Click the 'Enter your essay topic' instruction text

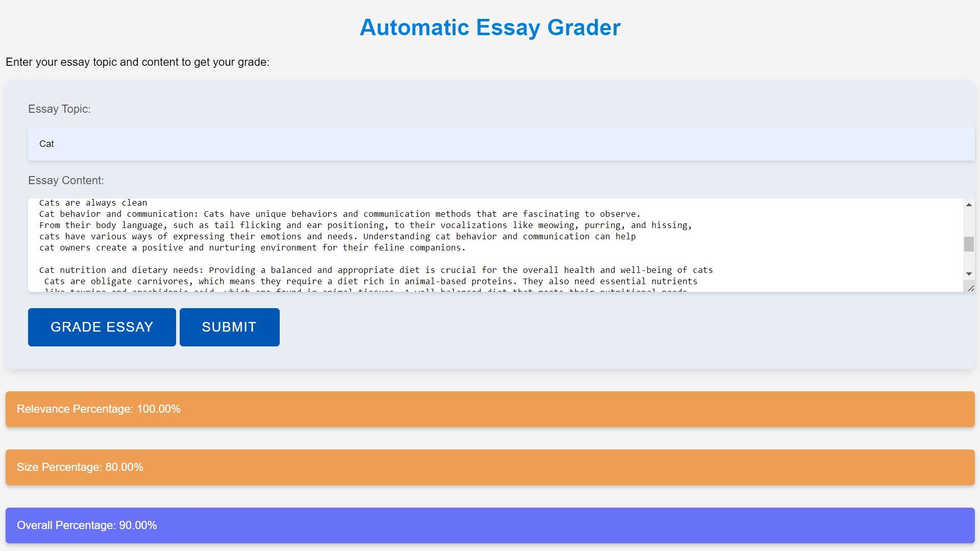pyautogui.click(x=137, y=62)
